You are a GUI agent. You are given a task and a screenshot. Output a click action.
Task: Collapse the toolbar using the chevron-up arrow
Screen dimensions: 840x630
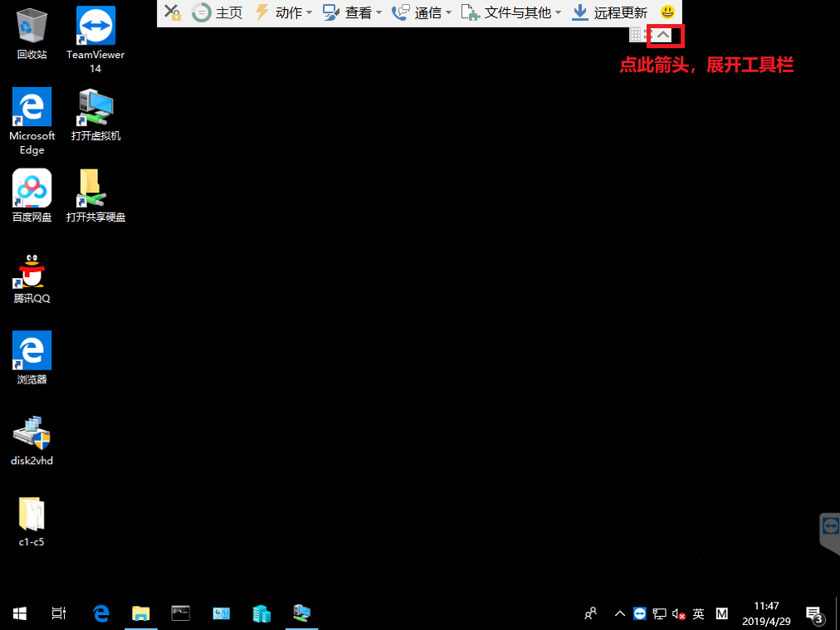(x=663, y=34)
